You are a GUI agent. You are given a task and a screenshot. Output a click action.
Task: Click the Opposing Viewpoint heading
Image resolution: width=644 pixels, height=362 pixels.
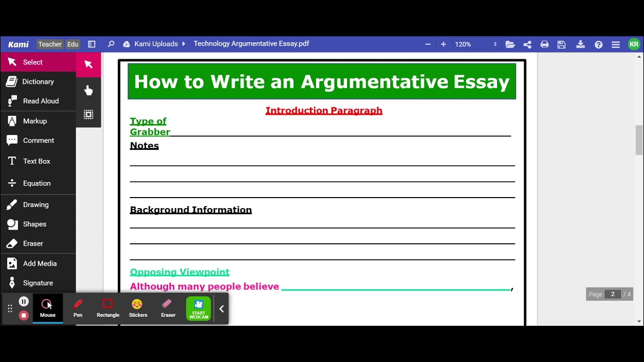[180, 272]
